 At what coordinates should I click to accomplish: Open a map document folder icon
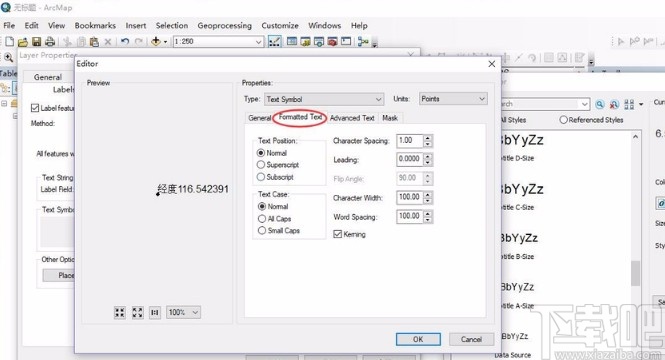pos(23,42)
